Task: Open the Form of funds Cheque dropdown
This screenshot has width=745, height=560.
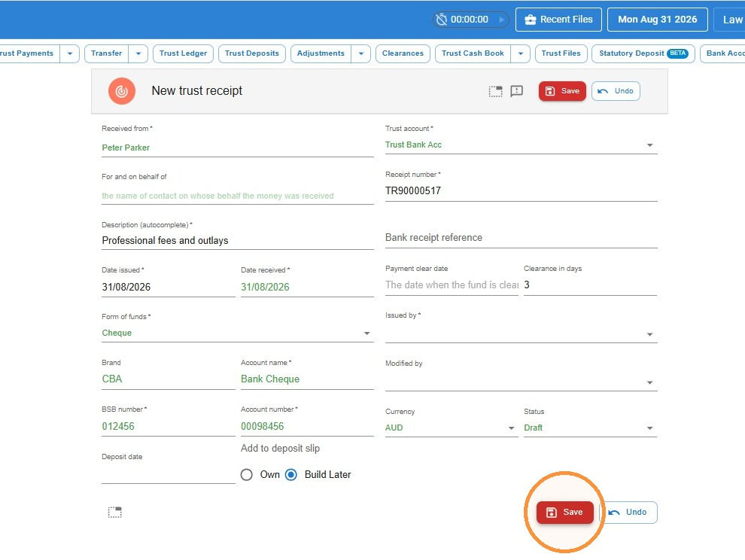Action: [238, 333]
